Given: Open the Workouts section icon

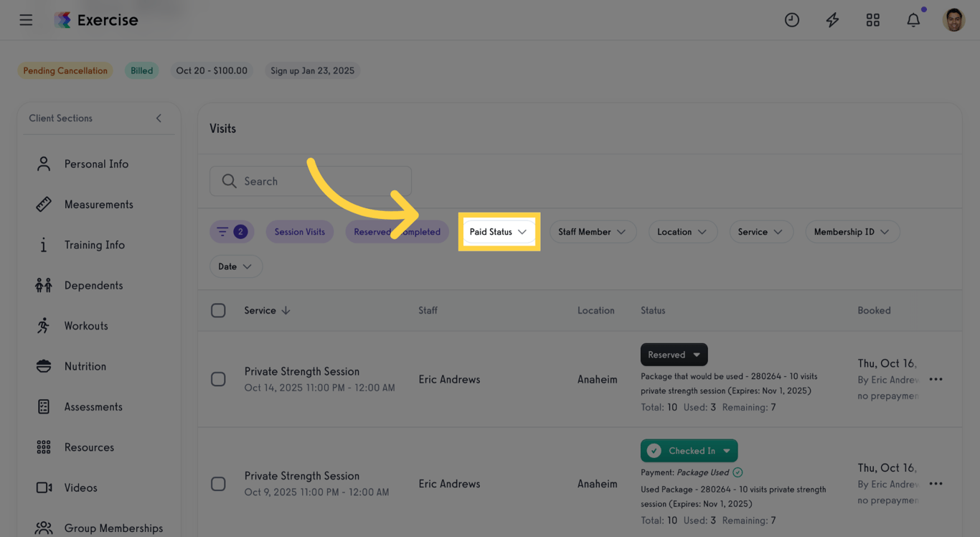Looking at the screenshot, I should click(43, 325).
